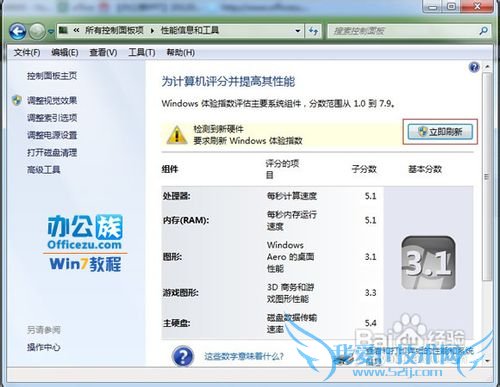Click the 3.1 base score badge
The width and height of the screenshot is (500, 387).
click(x=428, y=263)
